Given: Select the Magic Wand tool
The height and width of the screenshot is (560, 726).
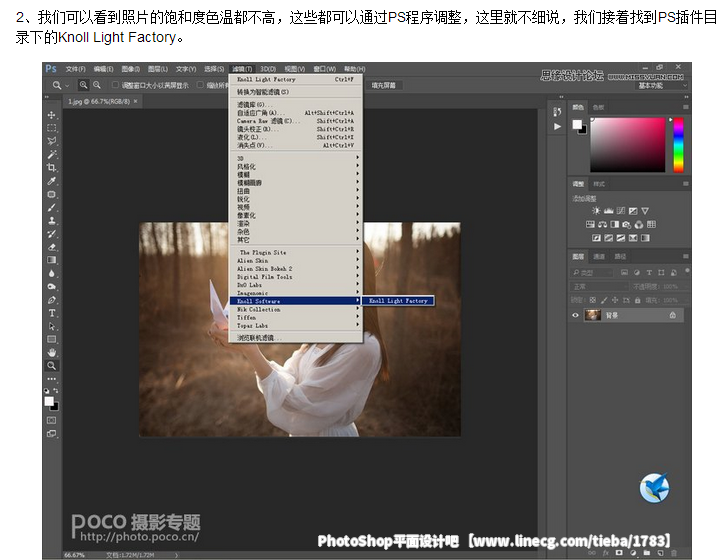Looking at the screenshot, I should (51, 154).
